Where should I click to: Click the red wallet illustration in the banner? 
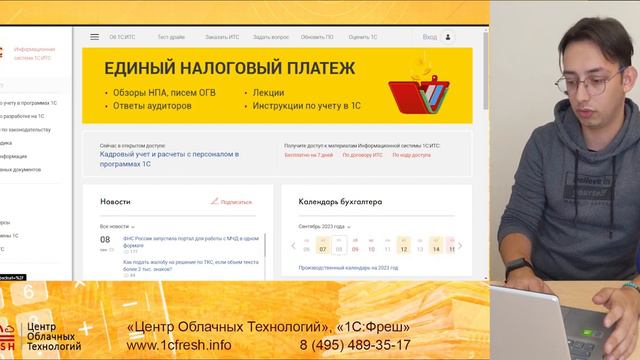tap(419, 94)
